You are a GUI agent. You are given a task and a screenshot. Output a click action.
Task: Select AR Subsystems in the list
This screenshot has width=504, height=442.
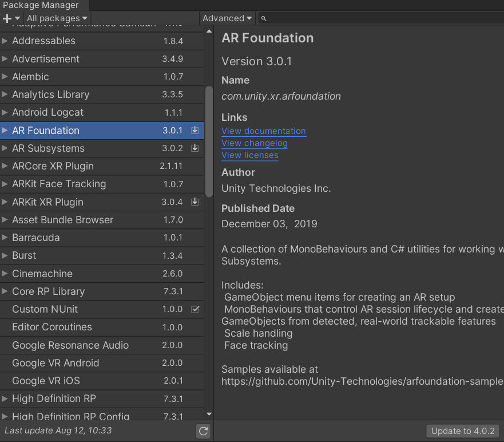(48, 148)
